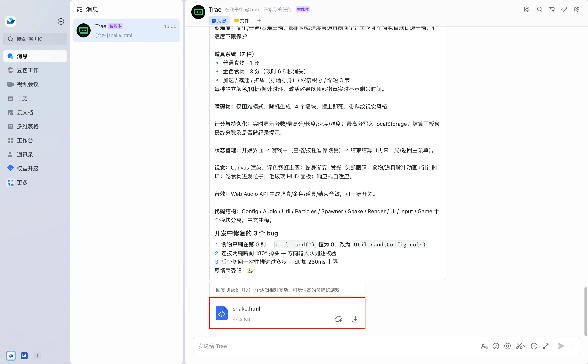Expand the message editor
This screenshot has width=588, height=364.
(x=546, y=346)
